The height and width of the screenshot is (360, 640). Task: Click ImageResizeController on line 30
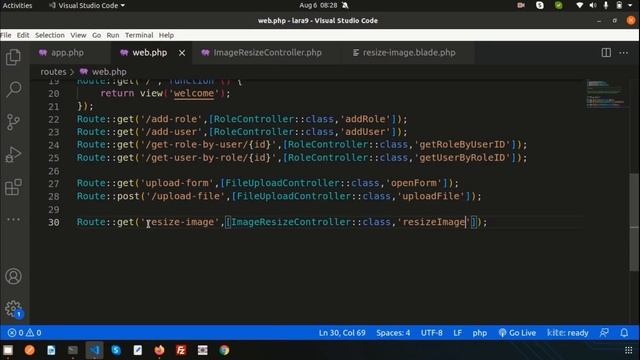(x=291, y=222)
